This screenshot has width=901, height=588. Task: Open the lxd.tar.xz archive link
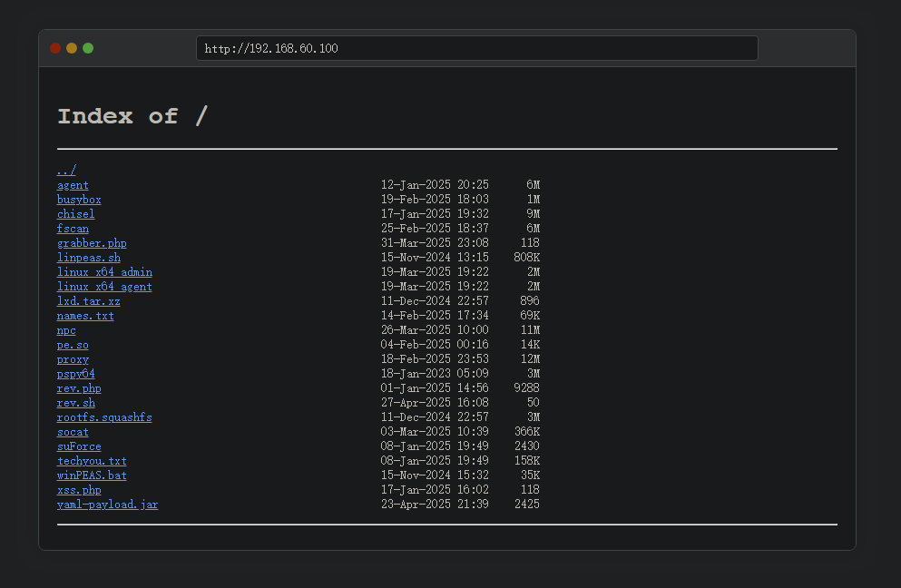point(88,301)
